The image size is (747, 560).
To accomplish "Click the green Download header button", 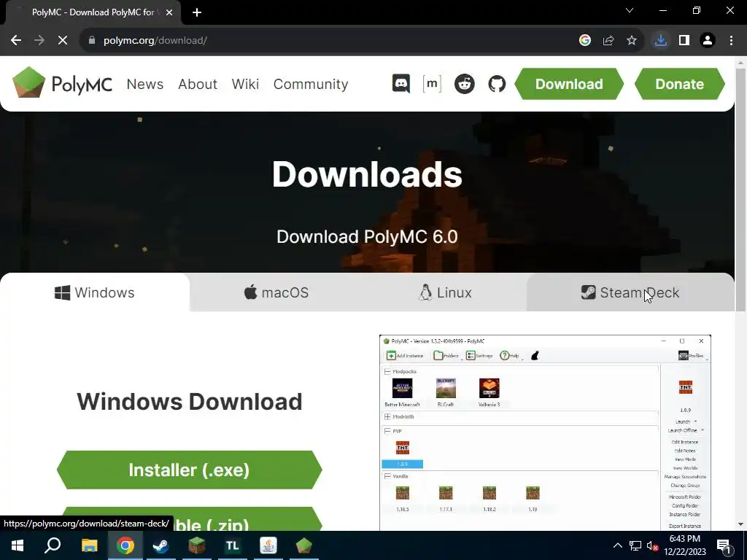I will point(569,84).
